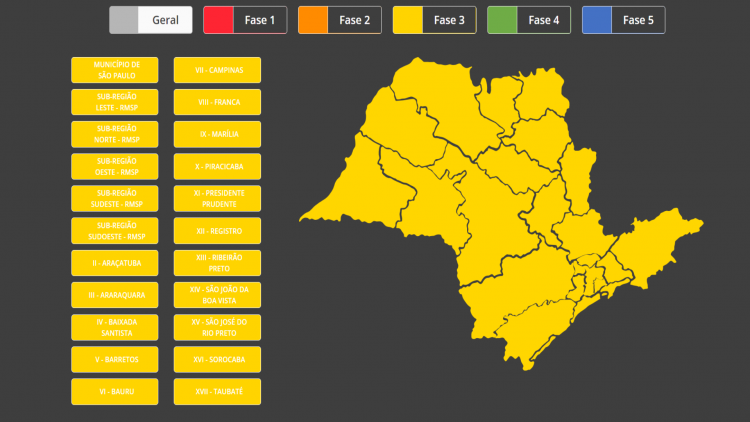Select the IV - Baixada Santista button
750x422 pixels.
coord(115,327)
